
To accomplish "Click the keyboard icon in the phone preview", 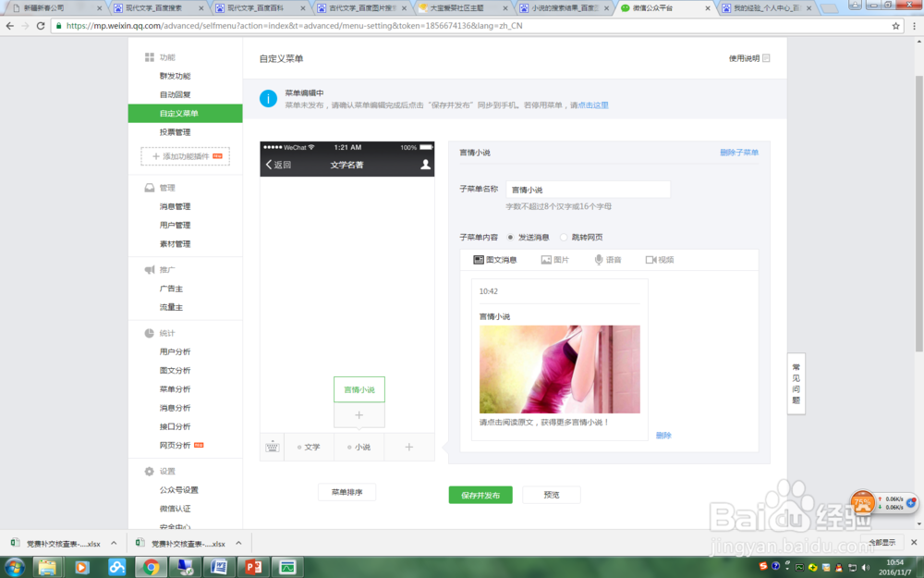I will (272, 447).
